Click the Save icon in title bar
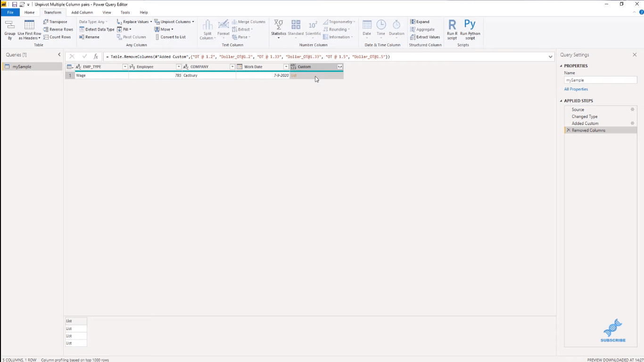Screen dimensions: 644x362 click(14, 4)
